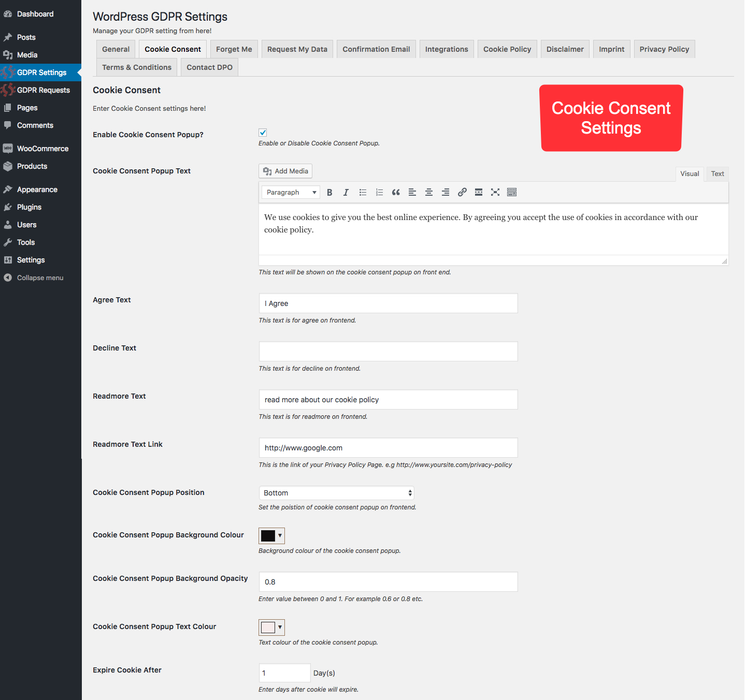Open the Privacy Policy tab

point(664,49)
